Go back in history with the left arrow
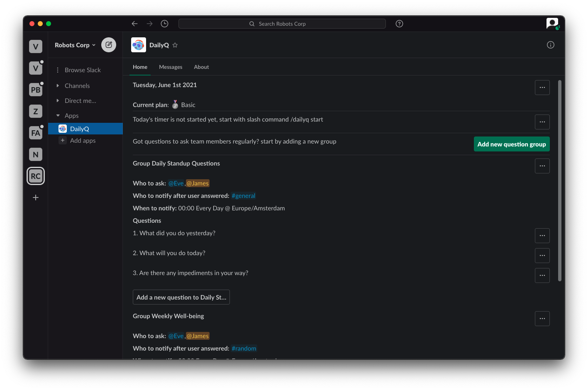588x390 pixels. click(x=134, y=24)
